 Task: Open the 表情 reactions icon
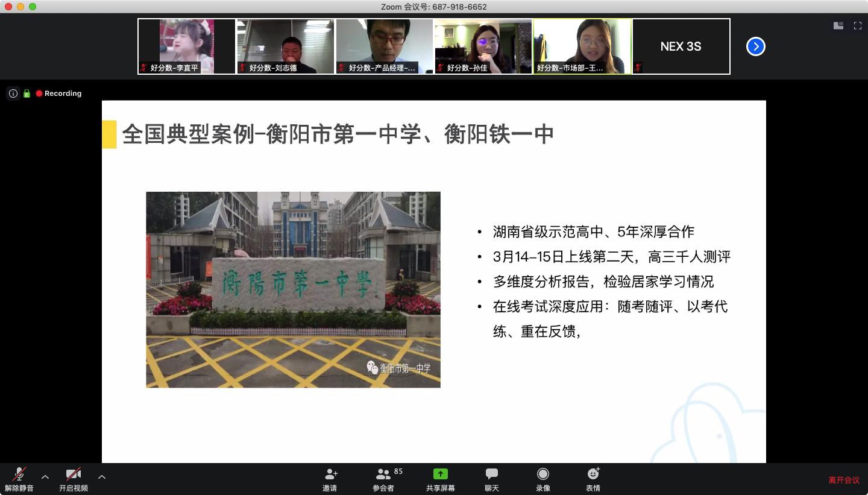(593, 478)
